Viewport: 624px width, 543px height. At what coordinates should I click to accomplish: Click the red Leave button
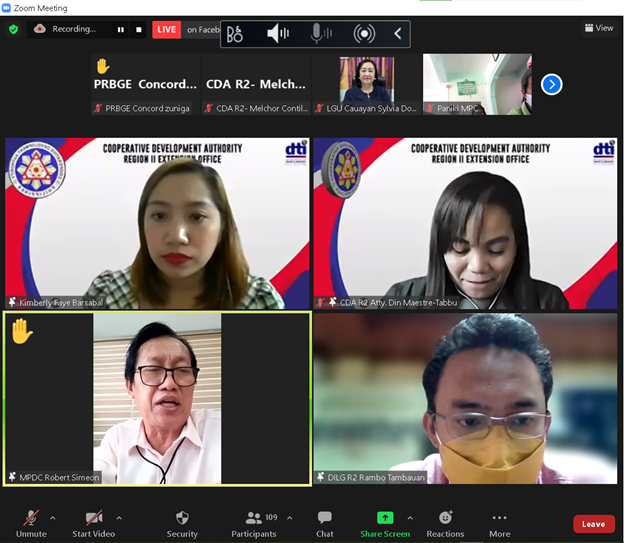593,524
